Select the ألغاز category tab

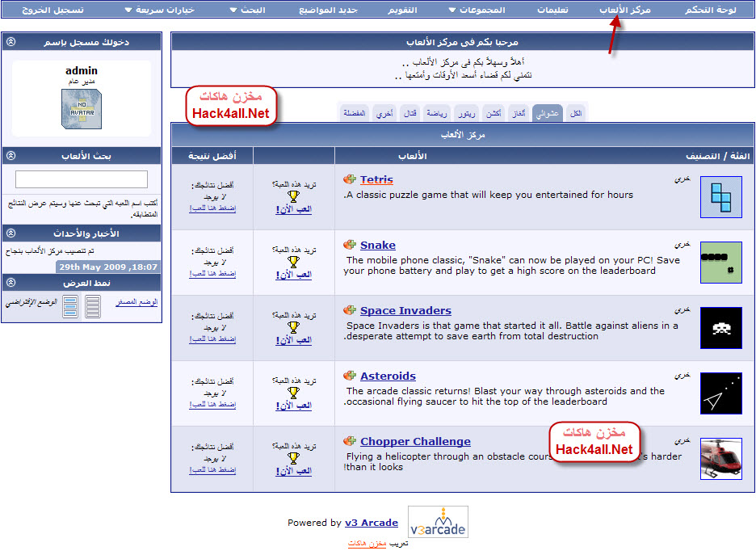(x=519, y=114)
